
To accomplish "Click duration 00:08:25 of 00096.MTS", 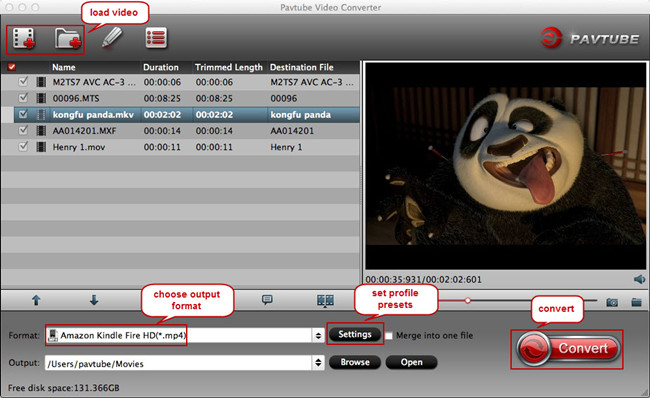I will 162,98.
